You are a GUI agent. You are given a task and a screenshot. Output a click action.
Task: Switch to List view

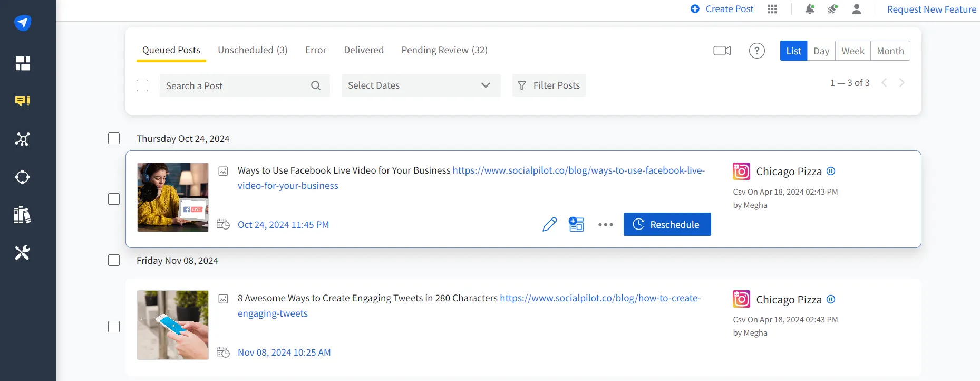[x=794, y=51]
